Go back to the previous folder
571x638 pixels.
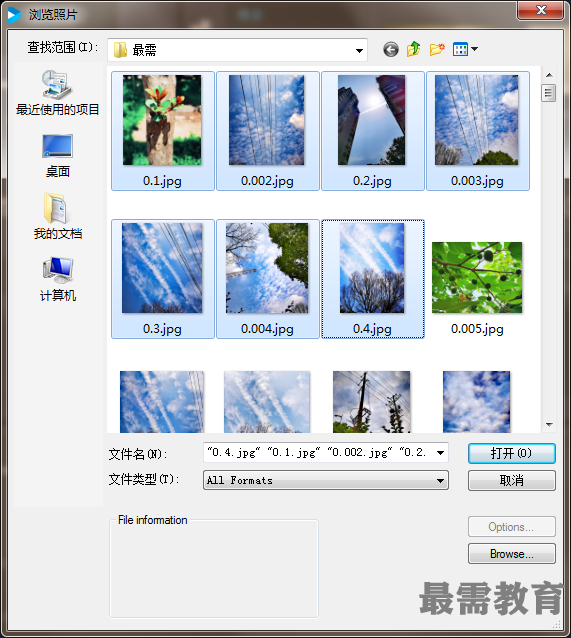click(391, 50)
